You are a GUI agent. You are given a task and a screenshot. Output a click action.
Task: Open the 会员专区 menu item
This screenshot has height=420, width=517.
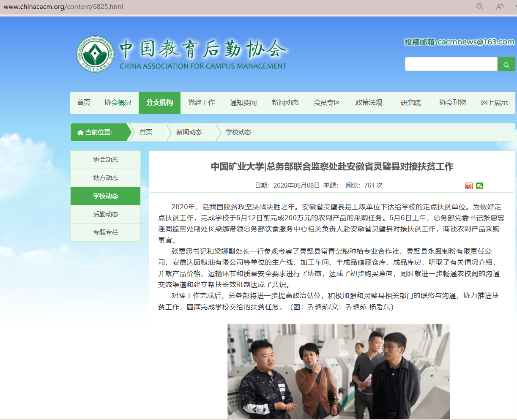click(327, 103)
